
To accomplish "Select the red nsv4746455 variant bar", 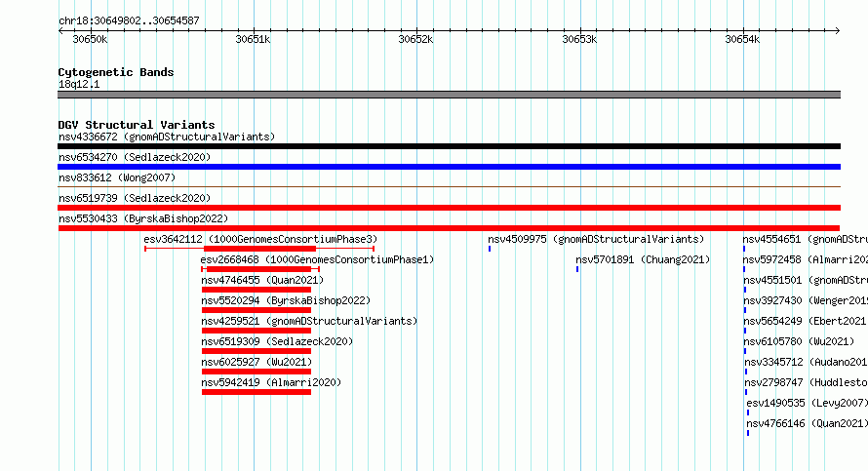I will pos(256,290).
